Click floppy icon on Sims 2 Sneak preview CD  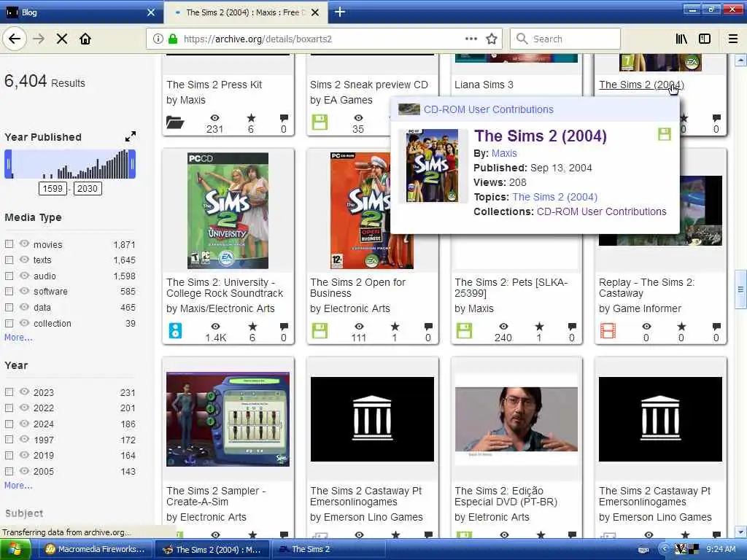(320, 122)
